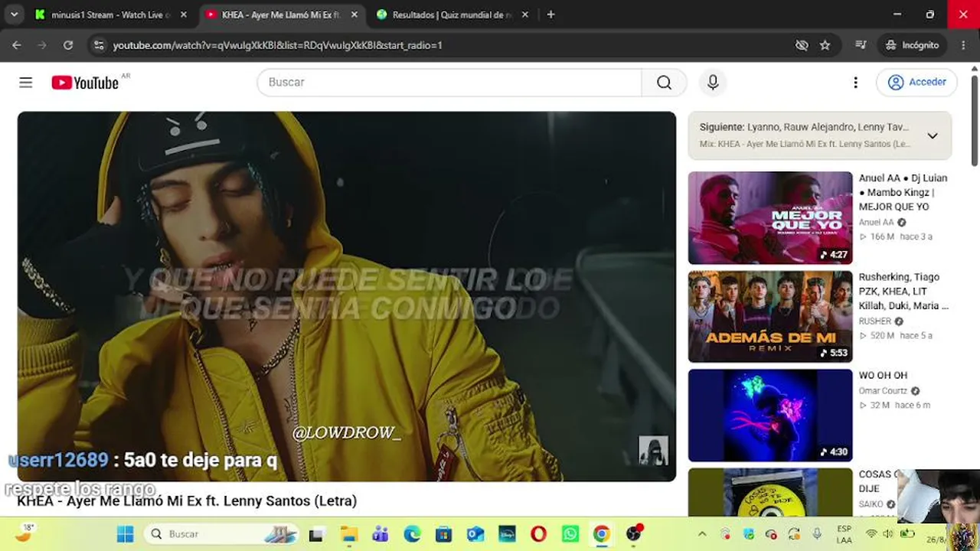Open the WO OH OH video title
Image resolution: width=980 pixels, height=551 pixels.
point(883,375)
